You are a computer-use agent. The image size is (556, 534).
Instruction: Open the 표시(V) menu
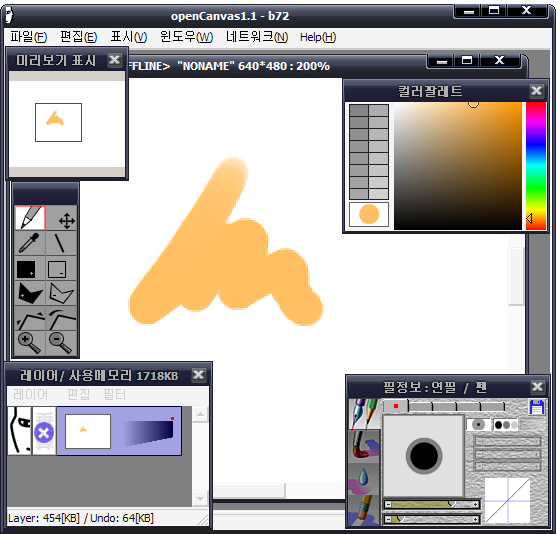[x=129, y=37]
